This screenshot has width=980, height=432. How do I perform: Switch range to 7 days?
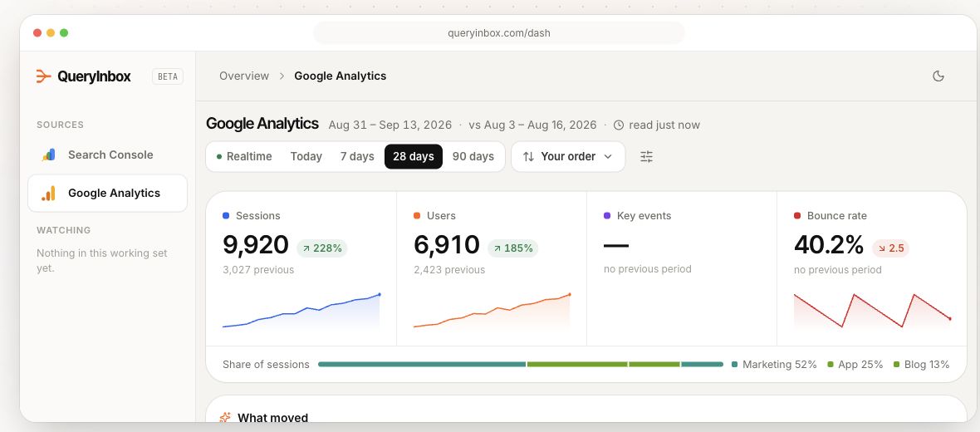point(357,157)
